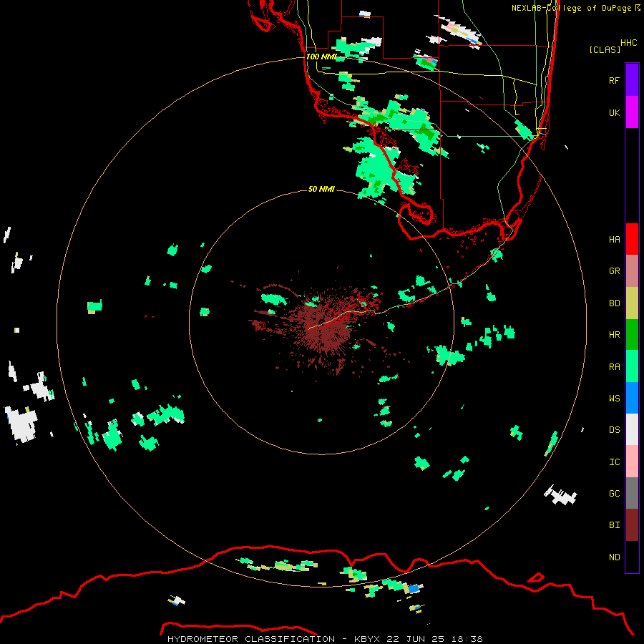Click the UK magenta legend swatch

(x=632, y=112)
